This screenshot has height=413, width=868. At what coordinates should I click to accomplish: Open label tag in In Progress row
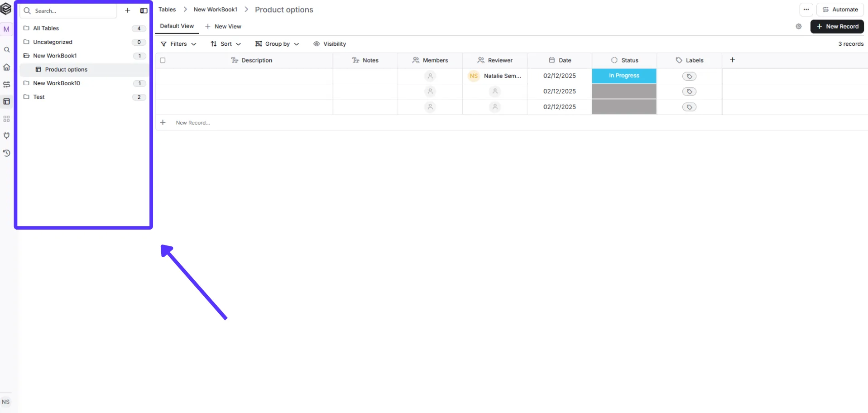pyautogui.click(x=689, y=76)
